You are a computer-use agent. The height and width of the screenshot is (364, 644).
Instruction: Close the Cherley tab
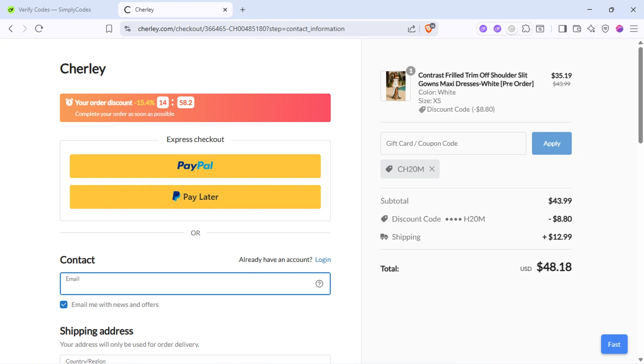click(225, 9)
